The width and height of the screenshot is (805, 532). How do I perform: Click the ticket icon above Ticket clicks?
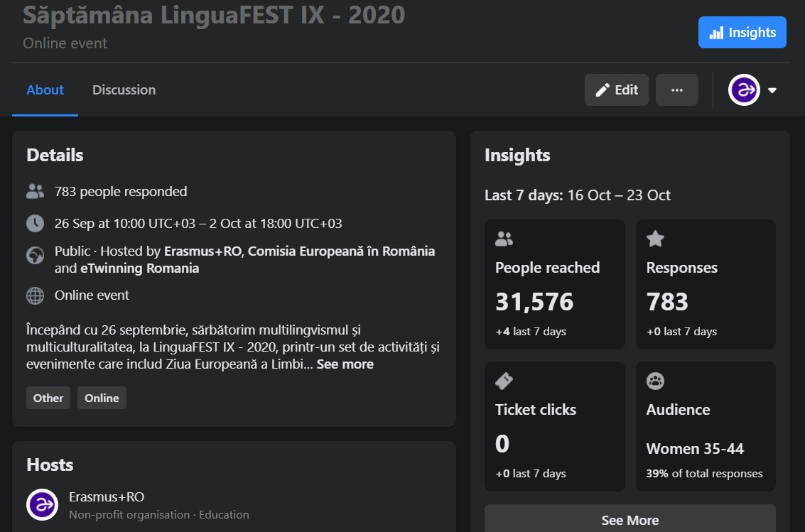[x=504, y=381]
